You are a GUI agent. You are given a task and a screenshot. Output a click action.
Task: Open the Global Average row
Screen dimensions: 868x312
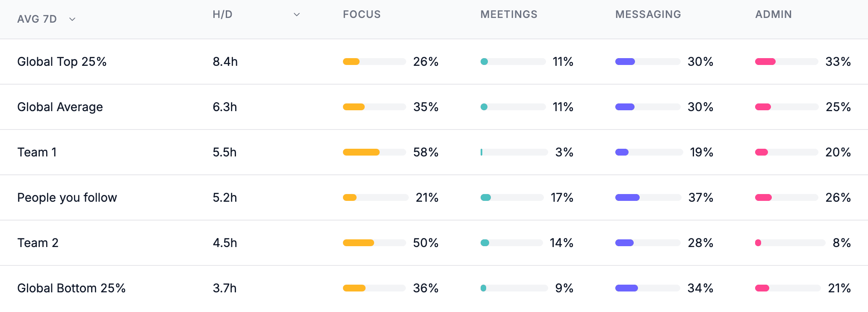[x=59, y=107]
